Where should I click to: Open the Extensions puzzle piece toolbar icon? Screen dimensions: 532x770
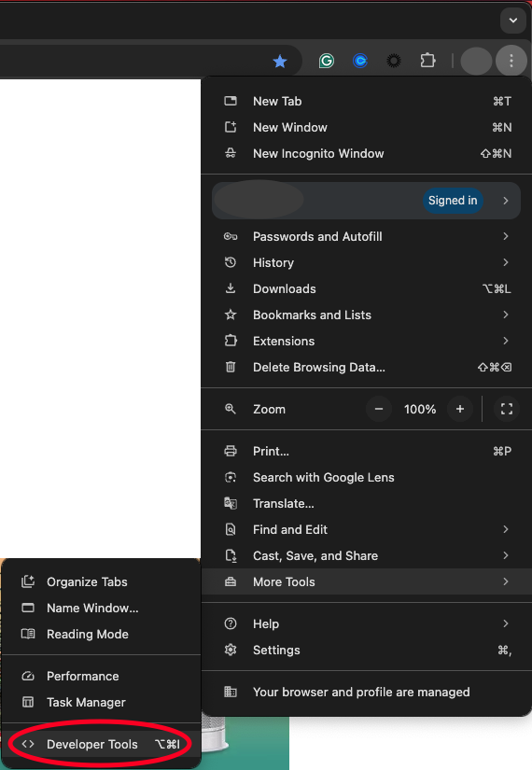pos(427,61)
